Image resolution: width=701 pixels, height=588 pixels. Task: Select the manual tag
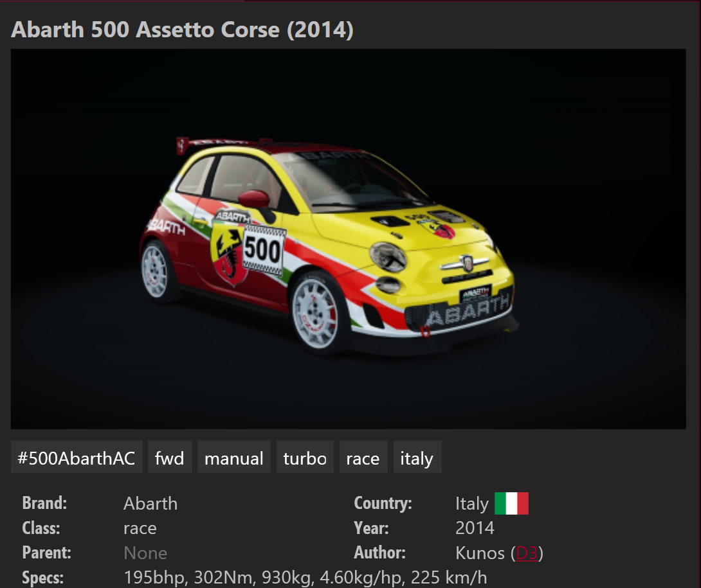234,457
